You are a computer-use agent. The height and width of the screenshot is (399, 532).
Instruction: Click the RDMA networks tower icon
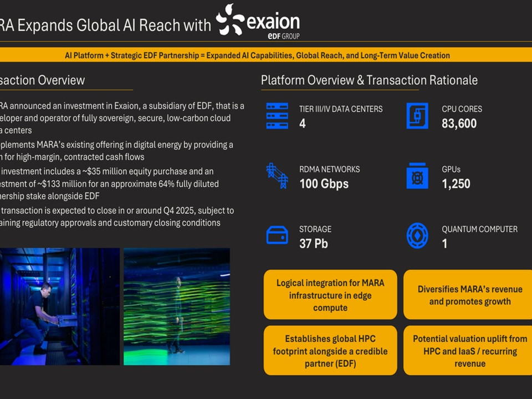pyautogui.click(x=277, y=176)
